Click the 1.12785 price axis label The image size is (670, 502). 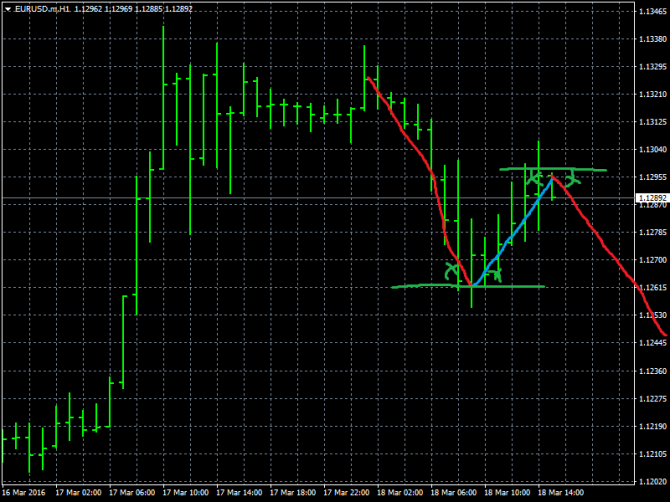click(x=652, y=232)
